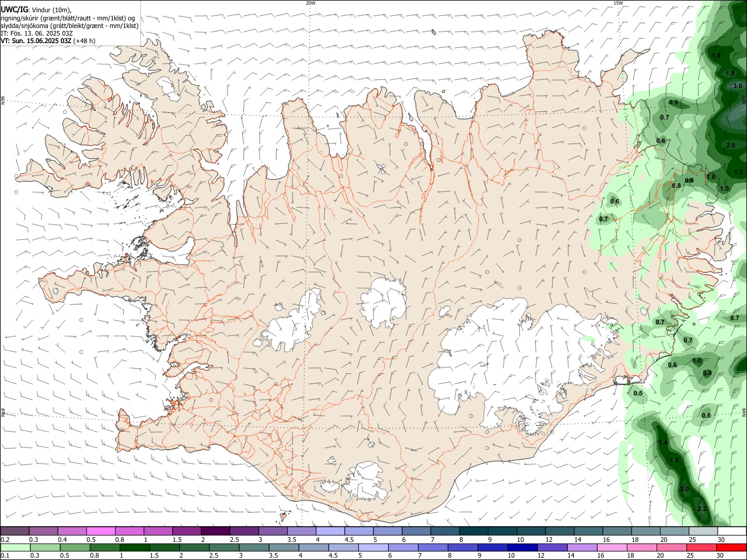Click the light pink 16 swatch, lower legend
747x560 pixels.
coord(612,548)
